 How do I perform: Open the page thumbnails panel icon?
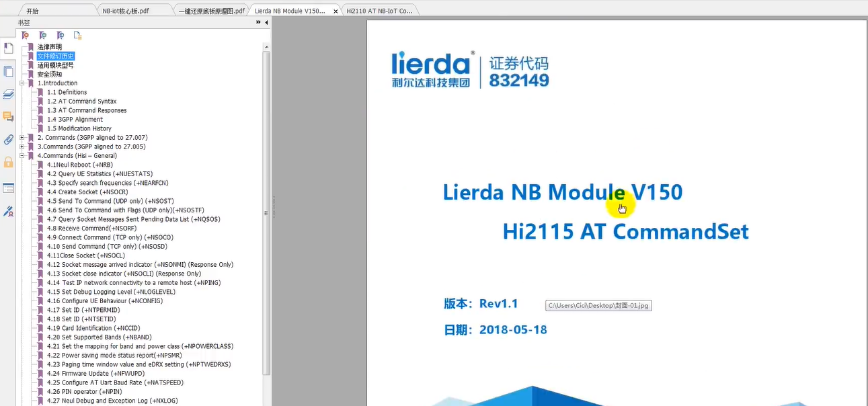[8, 71]
